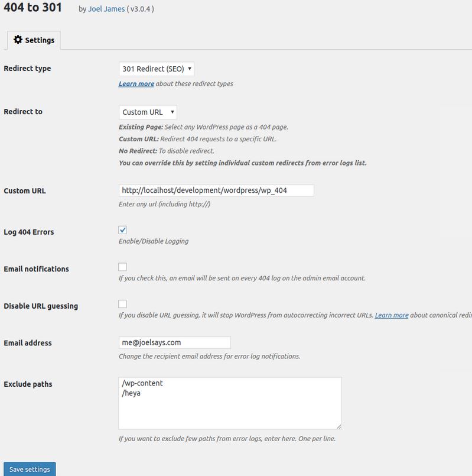
Task: Click the 'You can override this' bold note
Action: pyautogui.click(x=243, y=163)
